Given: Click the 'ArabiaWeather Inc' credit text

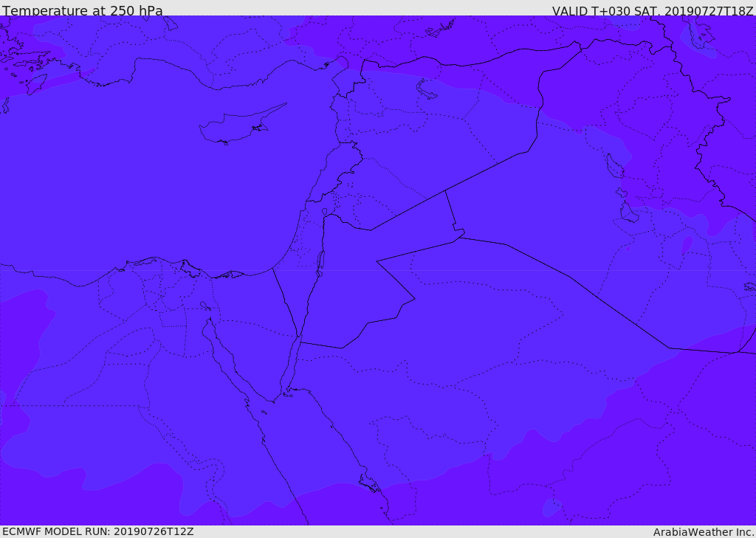Looking at the screenshot, I should click(704, 532).
